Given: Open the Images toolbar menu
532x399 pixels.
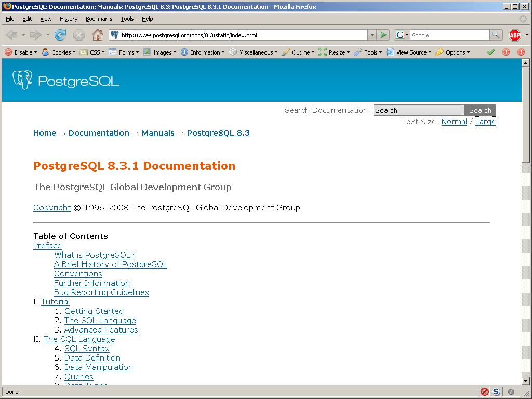Looking at the screenshot, I should tap(160, 52).
